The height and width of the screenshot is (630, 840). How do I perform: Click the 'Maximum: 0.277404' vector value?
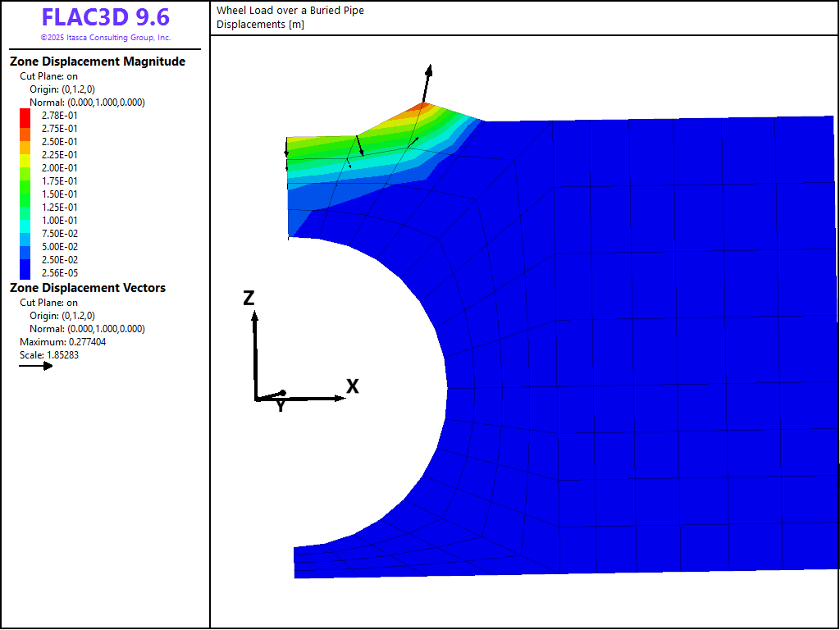(x=62, y=342)
